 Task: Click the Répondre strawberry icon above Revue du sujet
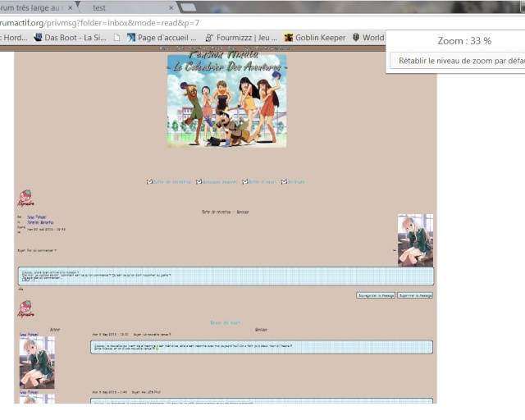[x=25, y=308]
